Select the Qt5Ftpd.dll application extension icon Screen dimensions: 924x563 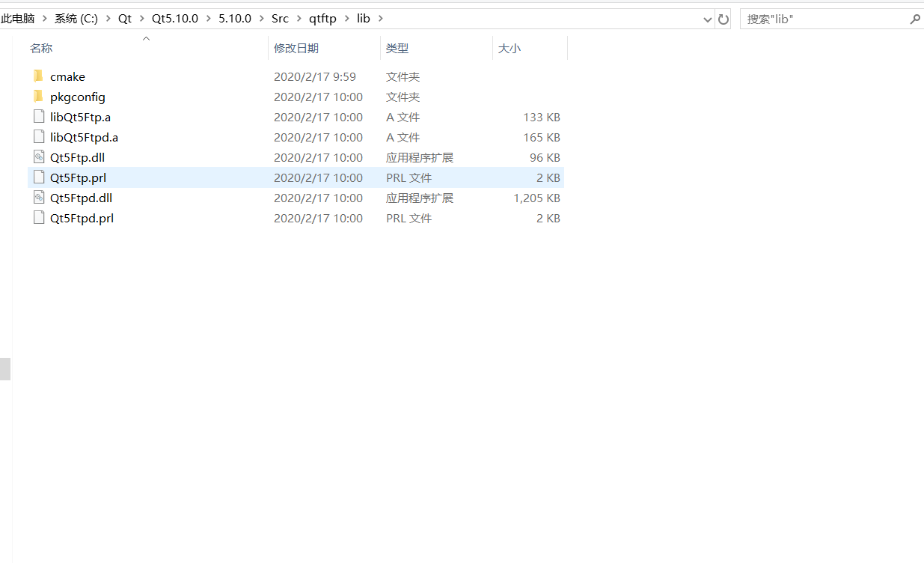(39, 198)
